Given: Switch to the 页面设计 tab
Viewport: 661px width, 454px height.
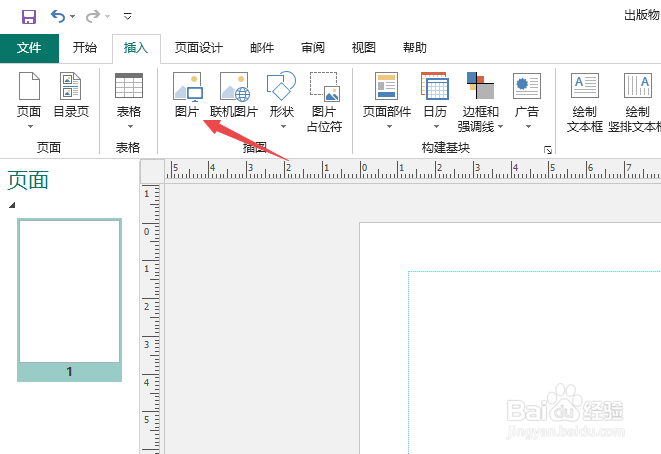Looking at the screenshot, I should point(199,48).
